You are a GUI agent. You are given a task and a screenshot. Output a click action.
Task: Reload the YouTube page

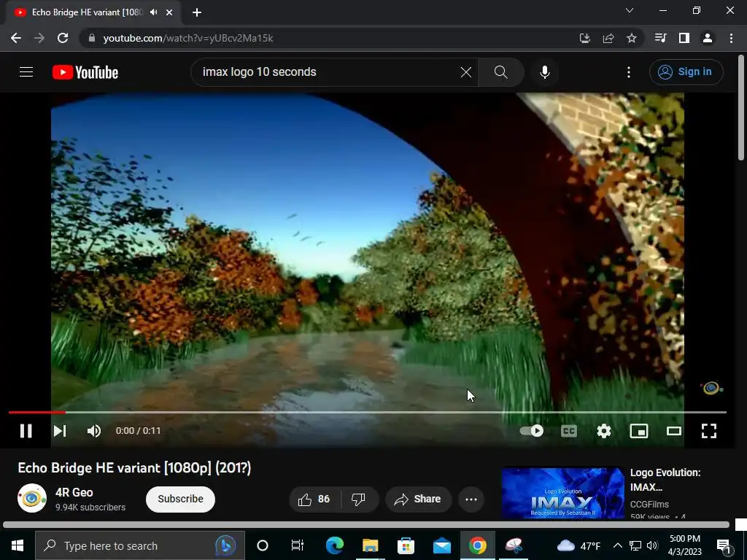[63, 38]
